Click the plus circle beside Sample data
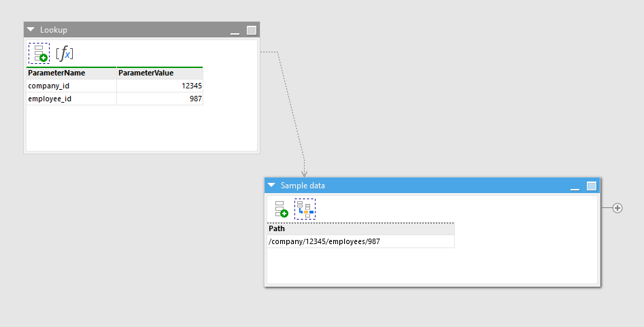The width and height of the screenshot is (644, 327). (617, 208)
